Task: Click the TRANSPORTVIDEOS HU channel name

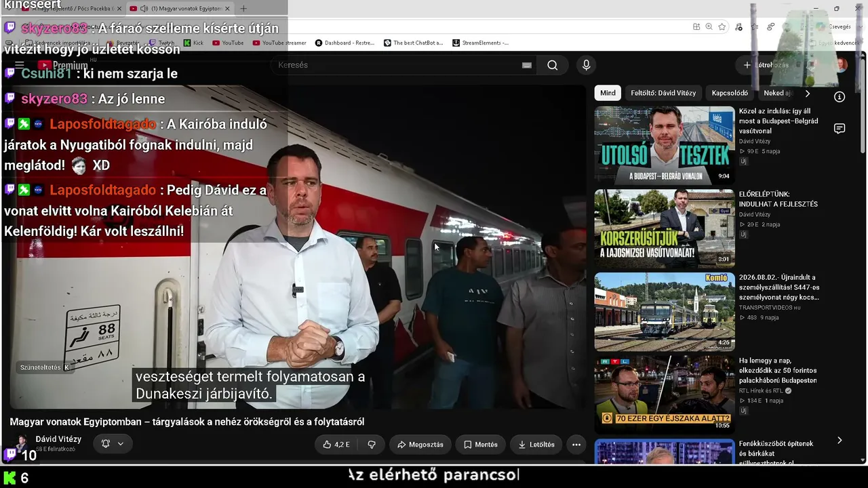Action: [x=770, y=308]
